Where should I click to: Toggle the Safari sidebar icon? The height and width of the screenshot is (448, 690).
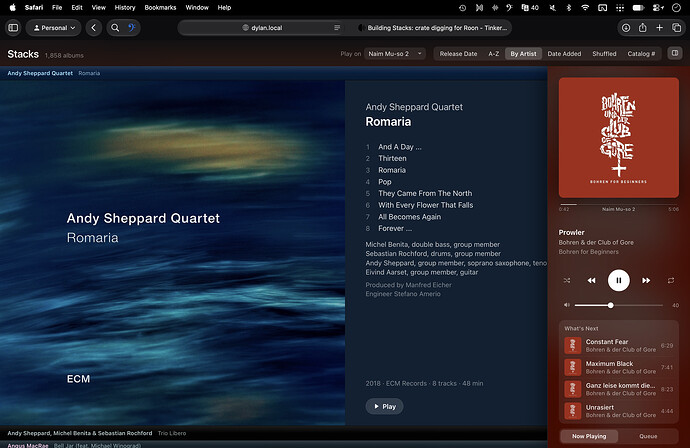point(13,28)
